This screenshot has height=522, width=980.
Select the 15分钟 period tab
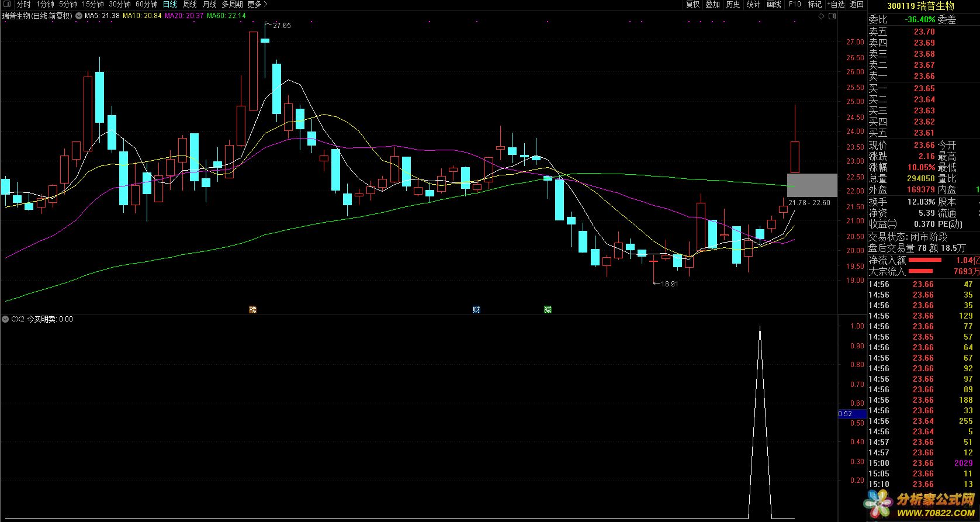pyautogui.click(x=93, y=4)
